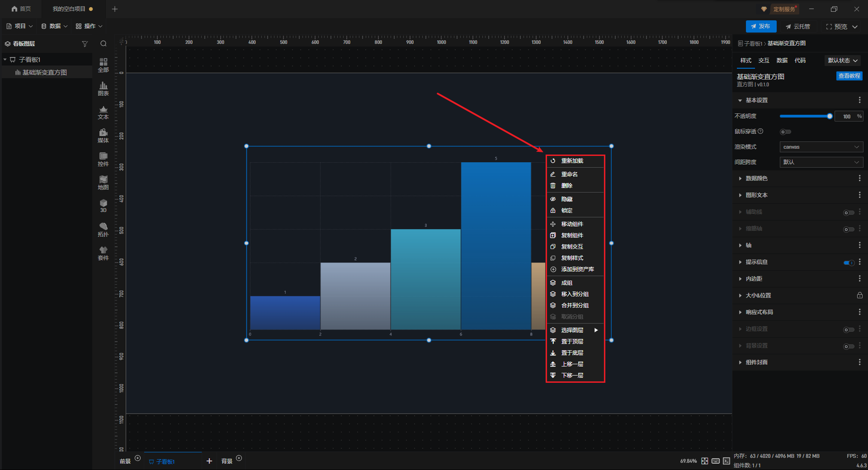868x470 pixels.
Task: Open the 图表 charts component category
Action: click(x=103, y=89)
